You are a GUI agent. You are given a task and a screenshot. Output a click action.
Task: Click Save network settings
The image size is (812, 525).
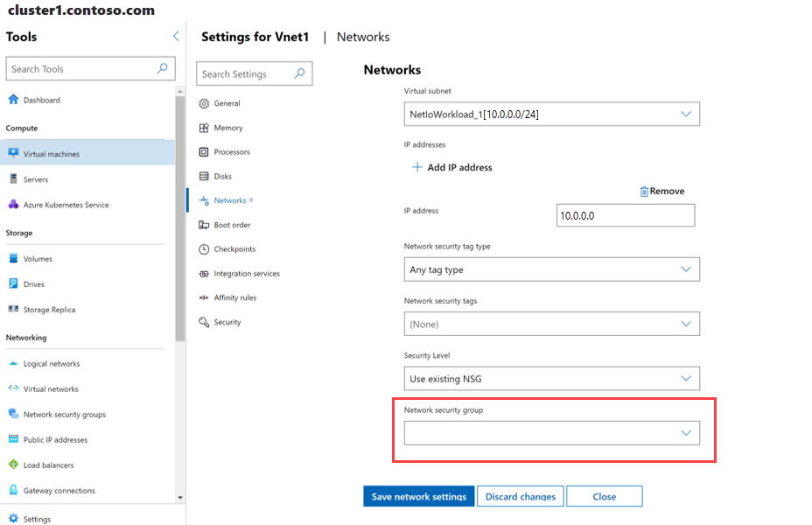pos(418,495)
